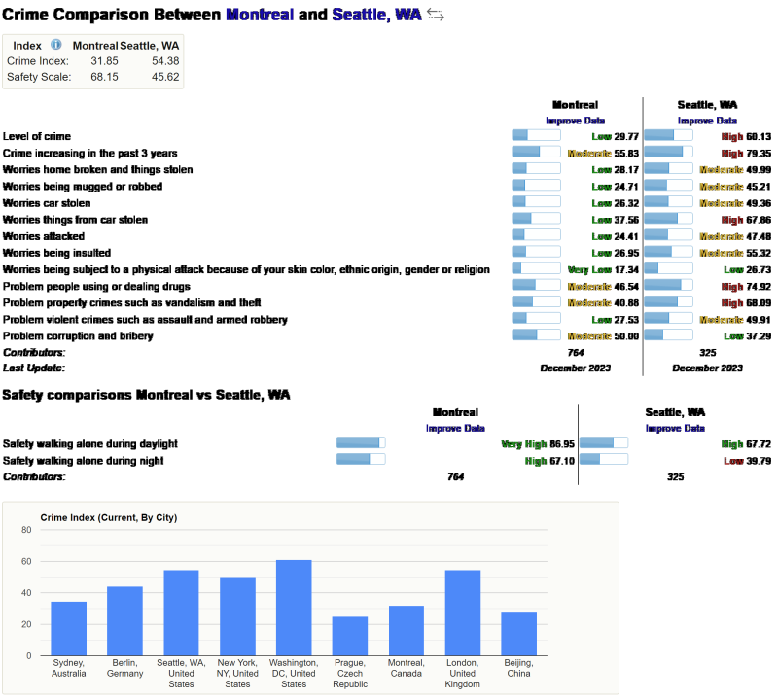Click the Crime Index chart title

(109, 517)
